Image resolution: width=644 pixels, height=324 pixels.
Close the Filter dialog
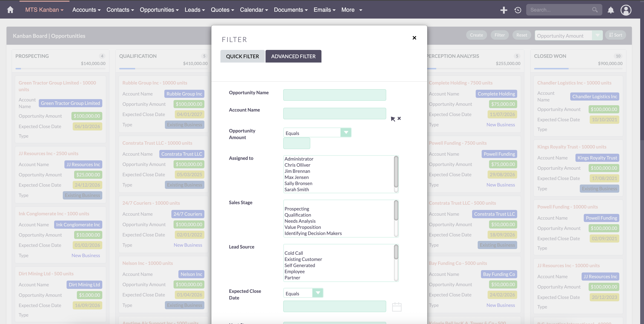pos(414,38)
